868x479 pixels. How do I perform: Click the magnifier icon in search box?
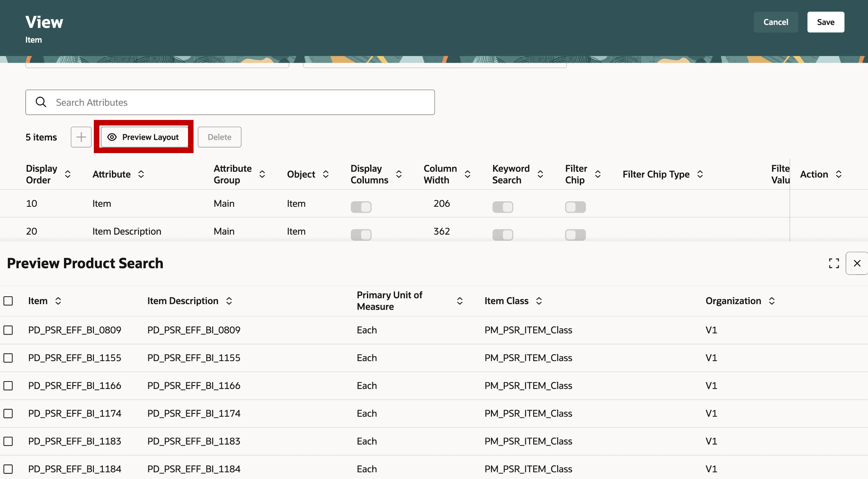[x=41, y=102]
